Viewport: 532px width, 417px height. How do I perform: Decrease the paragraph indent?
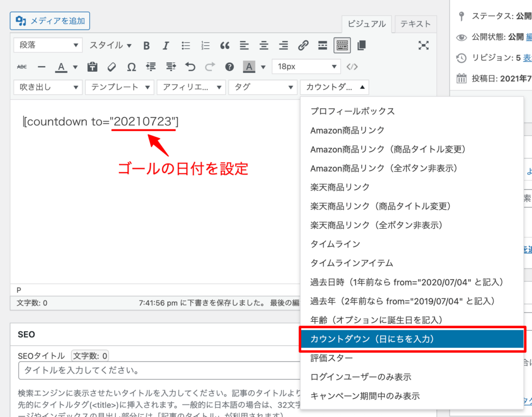pyautogui.click(x=151, y=67)
